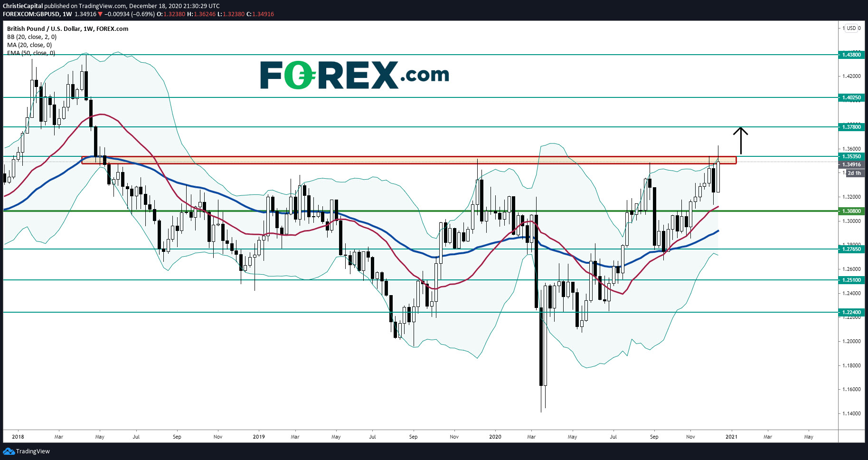The width and height of the screenshot is (868, 460).
Task: Click the FOREX.com logo watermark
Action: pos(354,75)
